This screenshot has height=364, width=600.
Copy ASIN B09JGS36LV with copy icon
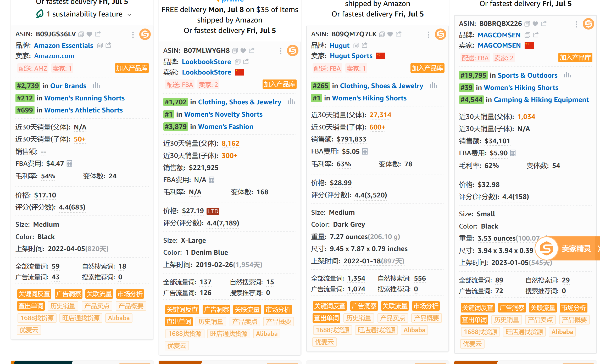[81, 34]
